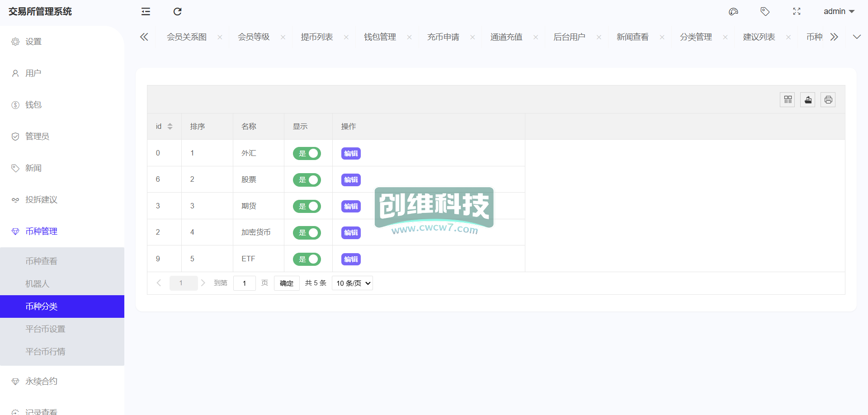Image resolution: width=868 pixels, height=415 pixels.
Task: Enter fullscreen mode via header icon
Action: (797, 12)
